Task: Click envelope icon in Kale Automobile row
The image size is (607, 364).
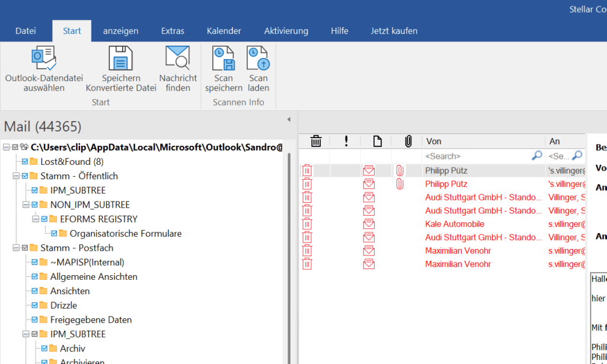Action: pos(369,224)
